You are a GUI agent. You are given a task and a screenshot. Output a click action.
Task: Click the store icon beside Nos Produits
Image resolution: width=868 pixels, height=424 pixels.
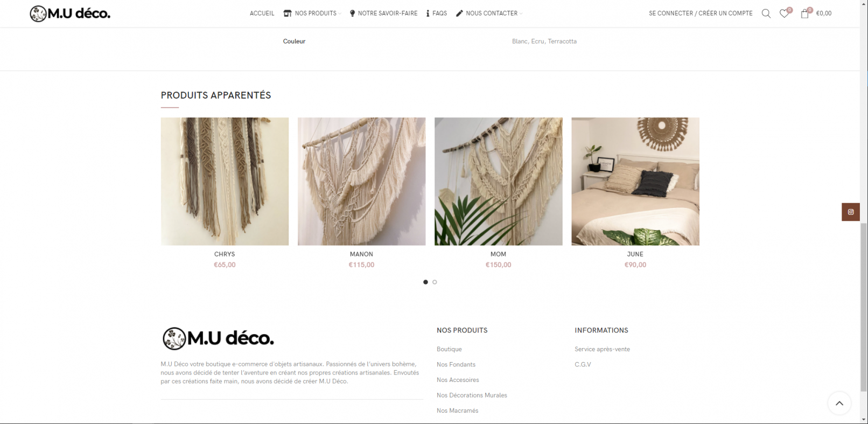click(x=288, y=13)
